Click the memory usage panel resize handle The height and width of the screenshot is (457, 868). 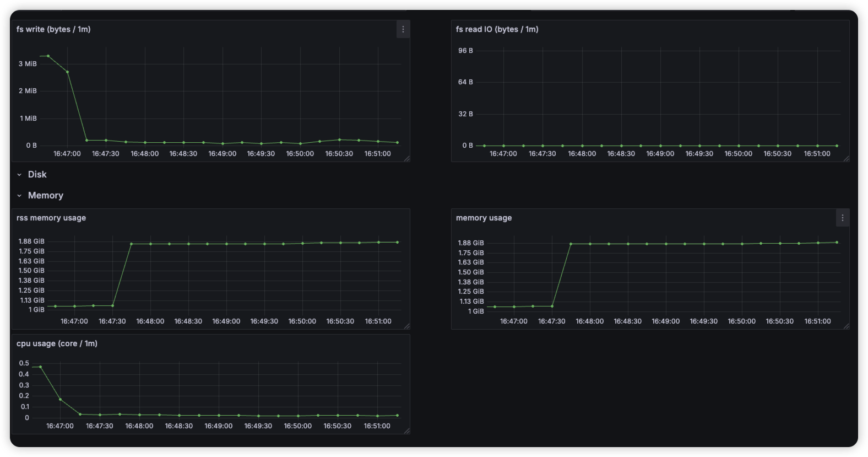[846, 326]
